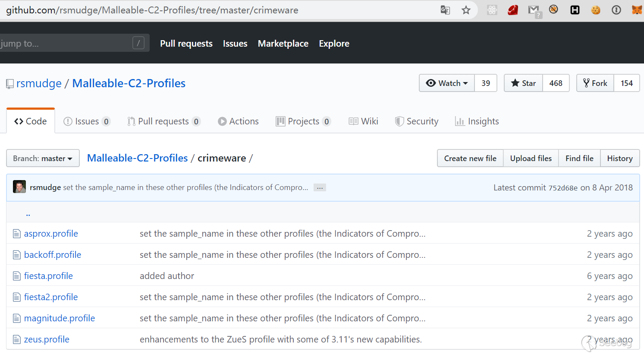Click the file icon beside backoff.profile
This screenshot has height=355, width=644.
pyautogui.click(x=17, y=255)
